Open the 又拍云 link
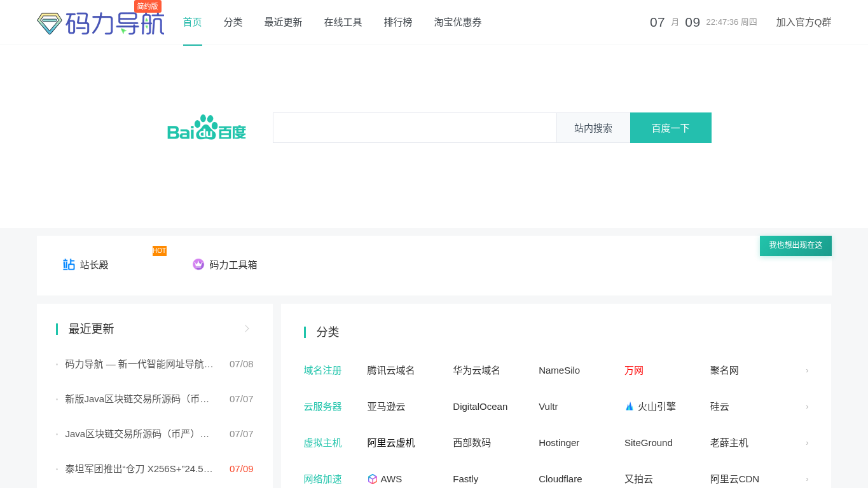Image resolution: width=868 pixels, height=488 pixels. click(x=639, y=479)
